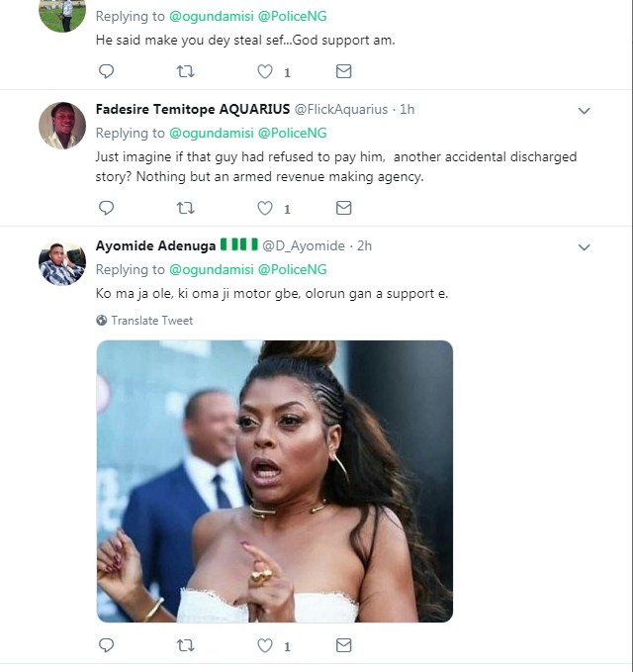Screen dimensions: 633x672
Task: Like the 'God support am' tweet
Action: click(x=265, y=71)
